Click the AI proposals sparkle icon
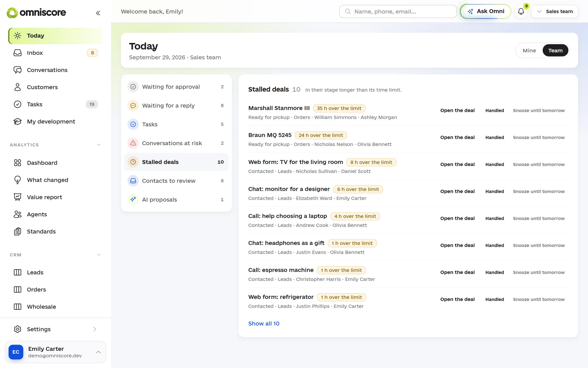 pyautogui.click(x=133, y=200)
